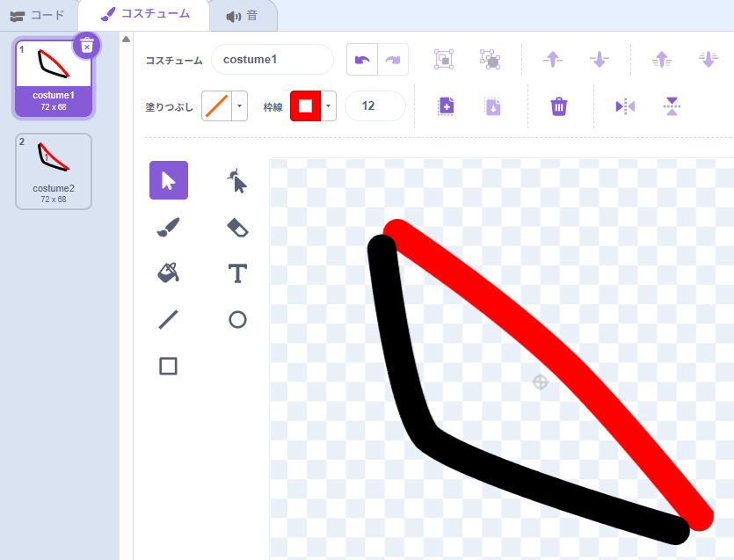Flip the selection horizontally
Screen dimensions: 734x560
(625, 106)
